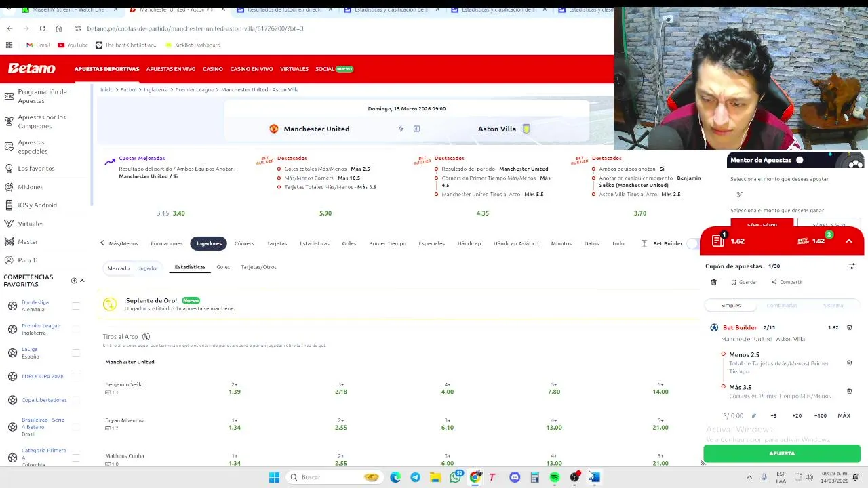The width and height of the screenshot is (868, 488).
Task: Open iOS y Android sidebar item
Action: 31,205
